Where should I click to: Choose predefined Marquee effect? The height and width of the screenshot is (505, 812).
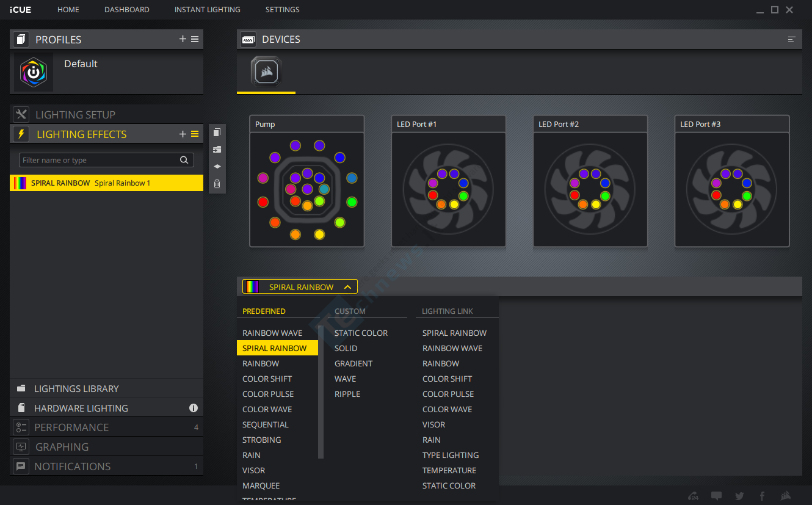click(261, 485)
